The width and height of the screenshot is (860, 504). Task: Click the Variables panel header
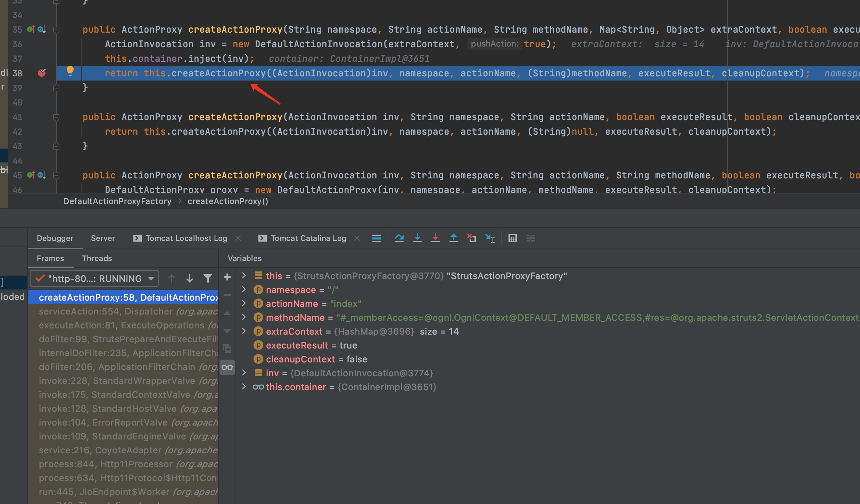(x=245, y=258)
